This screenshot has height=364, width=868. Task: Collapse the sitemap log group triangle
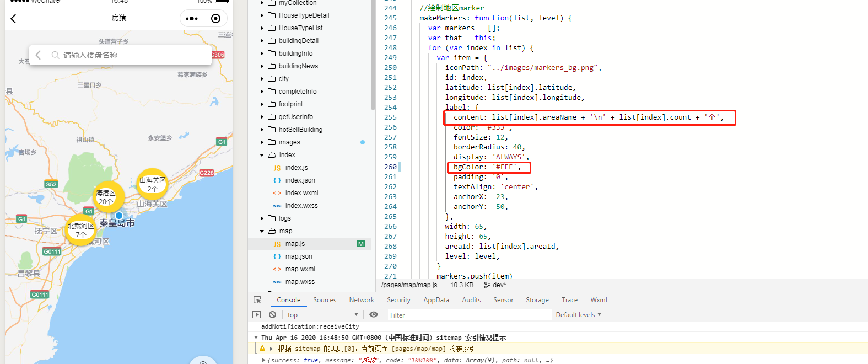pos(256,338)
